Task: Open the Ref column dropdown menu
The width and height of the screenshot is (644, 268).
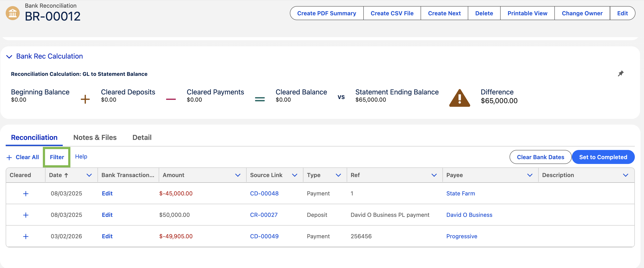Action: pyautogui.click(x=434, y=175)
